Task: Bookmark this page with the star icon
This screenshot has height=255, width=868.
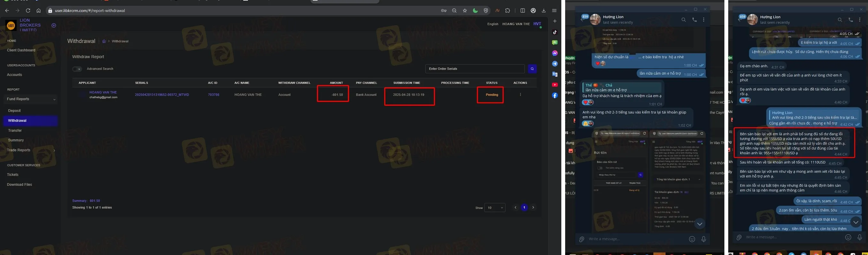Action: pyautogui.click(x=465, y=11)
